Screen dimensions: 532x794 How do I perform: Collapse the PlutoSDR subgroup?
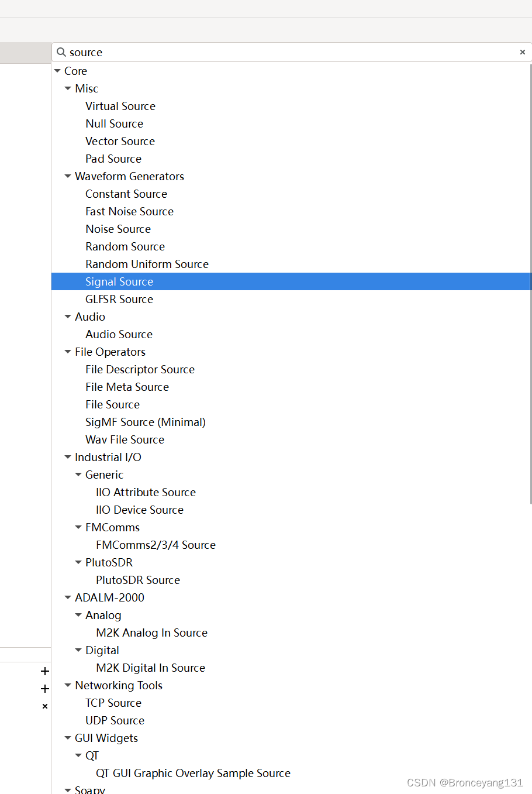point(78,562)
